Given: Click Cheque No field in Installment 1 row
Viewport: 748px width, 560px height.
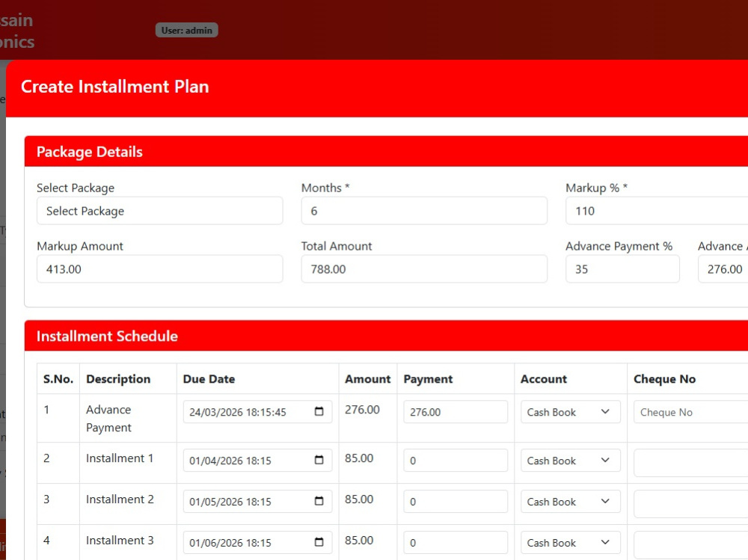Looking at the screenshot, I should 690,462.
